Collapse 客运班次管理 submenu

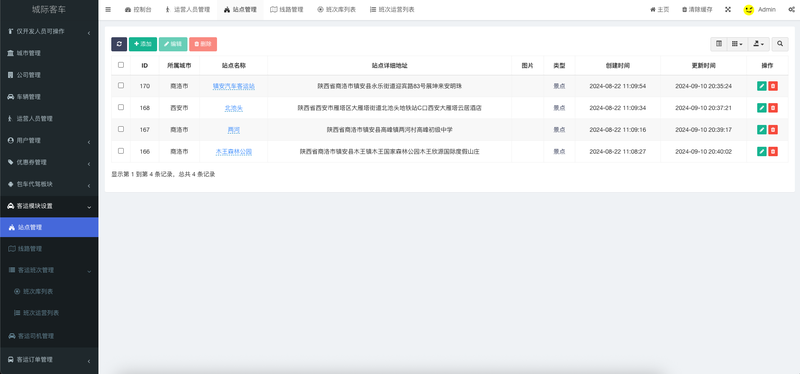[49, 270]
